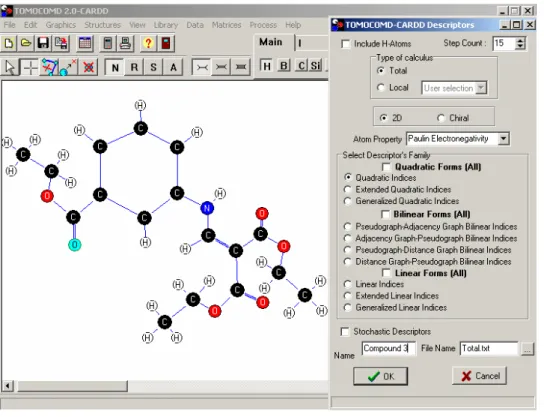Select Adjacency Graph-Pseudograph Bilinear Indices

[x=348, y=238]
